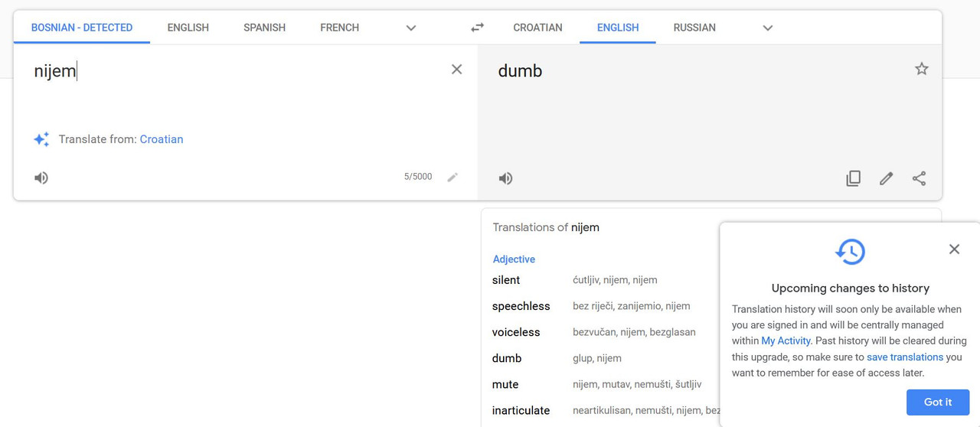Select Spanish as source language

click(264, 28)
